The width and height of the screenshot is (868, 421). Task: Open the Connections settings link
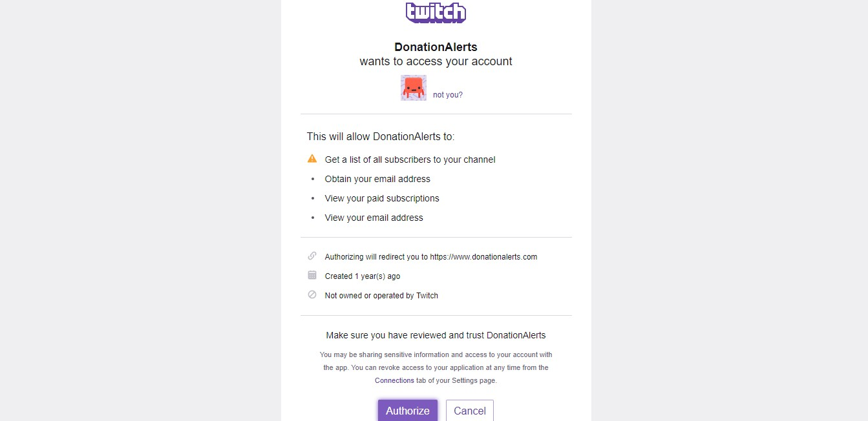pos(394,380)
